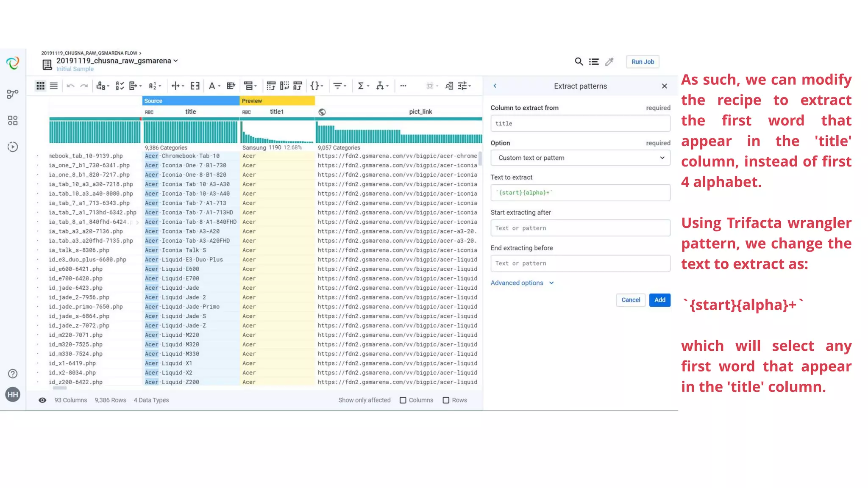
Task: Click the search magnifier icon near Run Job
Action: point(579,61)
